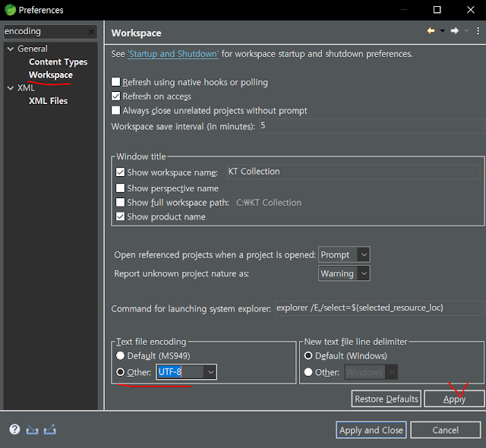Collapse the General tree node

[x=11, y=49]
